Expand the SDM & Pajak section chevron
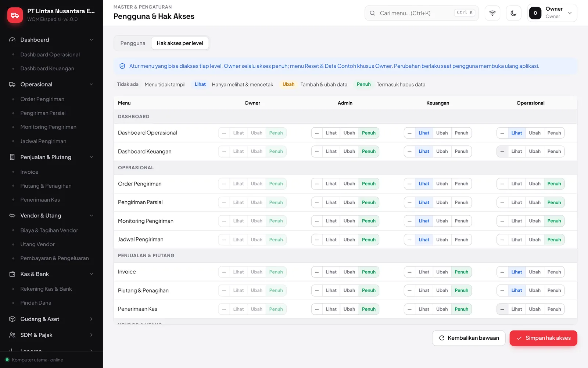The width and height of the screenshot is (588, 368). tap(92, 335)
